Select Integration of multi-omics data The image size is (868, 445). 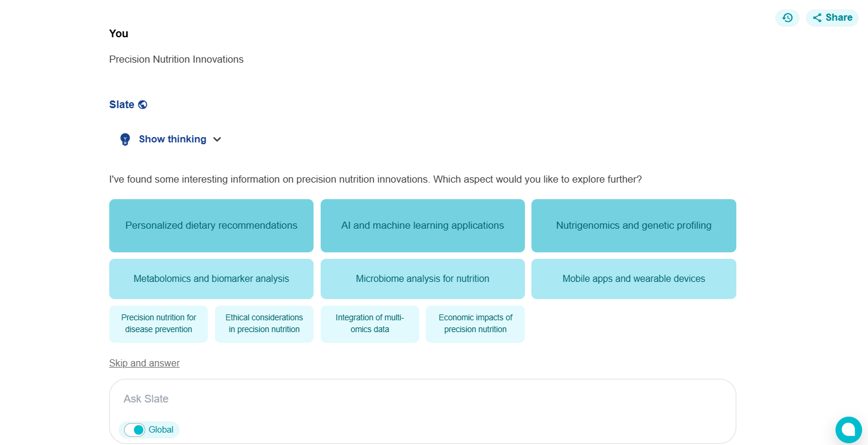click(x=370, y=324)
